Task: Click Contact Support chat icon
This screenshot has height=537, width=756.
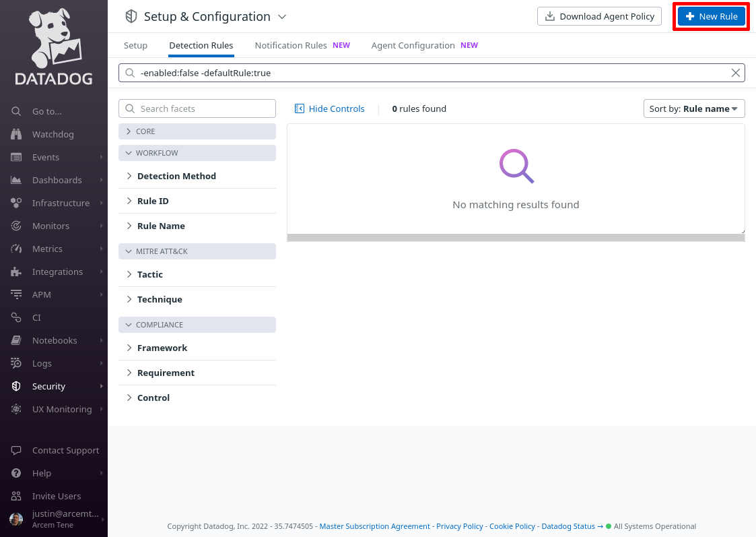Action: [16, 450]
